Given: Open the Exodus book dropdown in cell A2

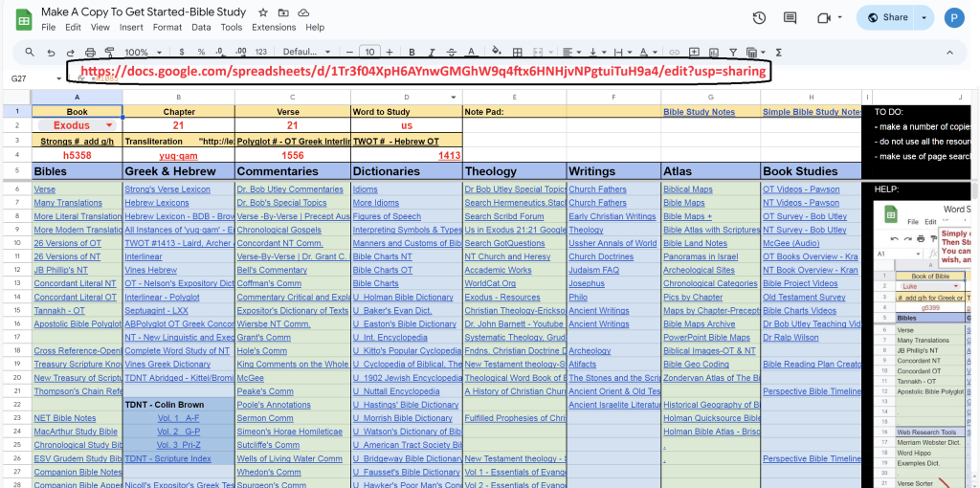Looking at the screenshot, I should 109,125.
